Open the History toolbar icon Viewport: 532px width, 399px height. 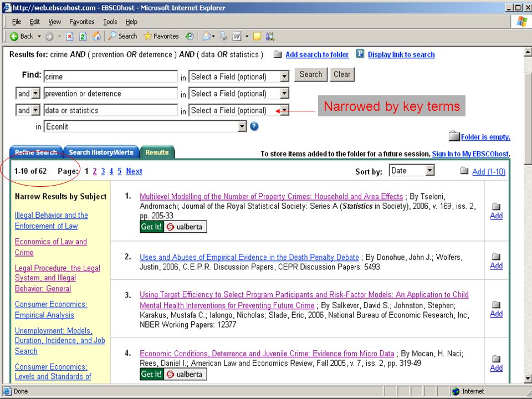coord(190,37)
